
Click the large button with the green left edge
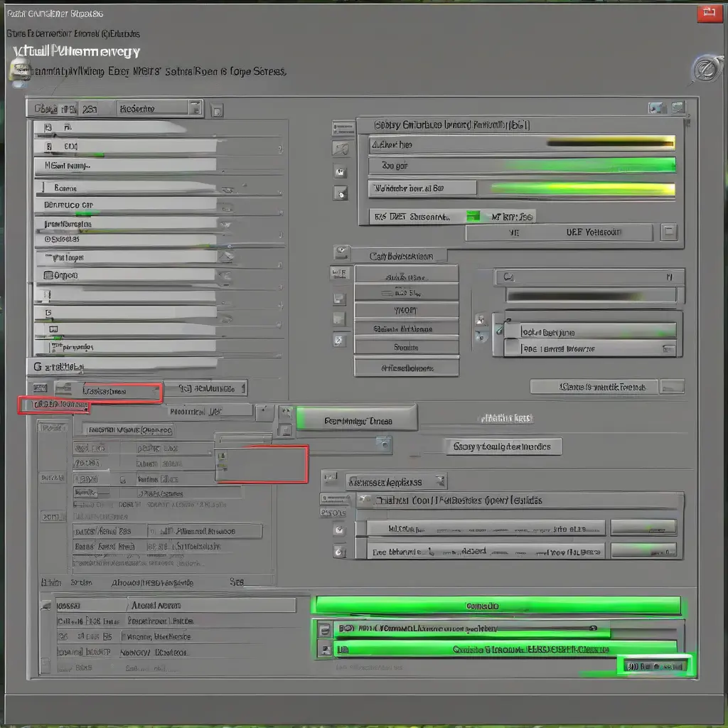pos(357,419)
